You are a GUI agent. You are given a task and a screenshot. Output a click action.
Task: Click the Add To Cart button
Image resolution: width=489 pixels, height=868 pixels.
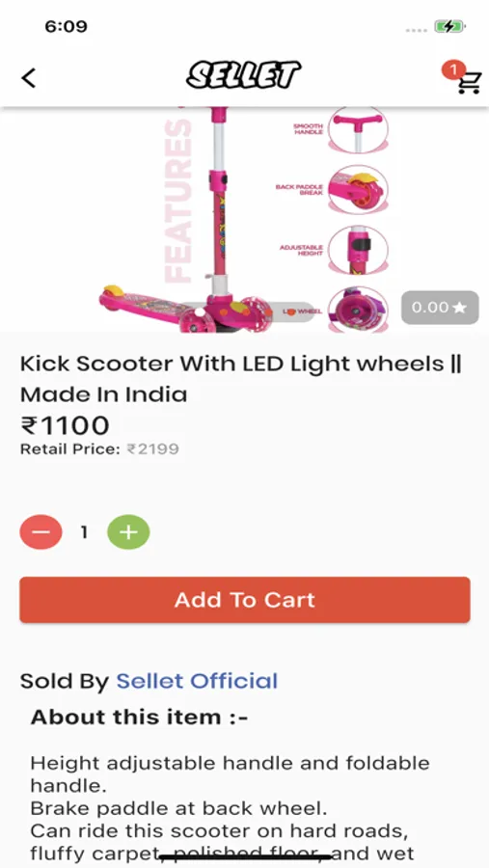point(245,600)
